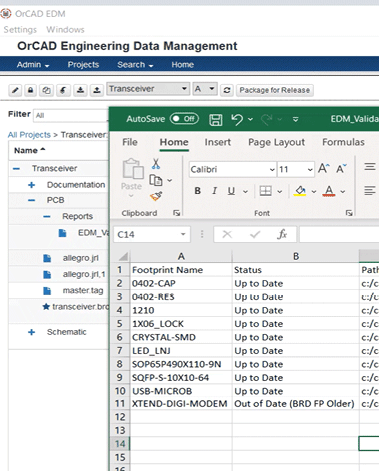The image size is (379, 471).
Task: Open the Windows menu
Action: click(x=65, y=30)
